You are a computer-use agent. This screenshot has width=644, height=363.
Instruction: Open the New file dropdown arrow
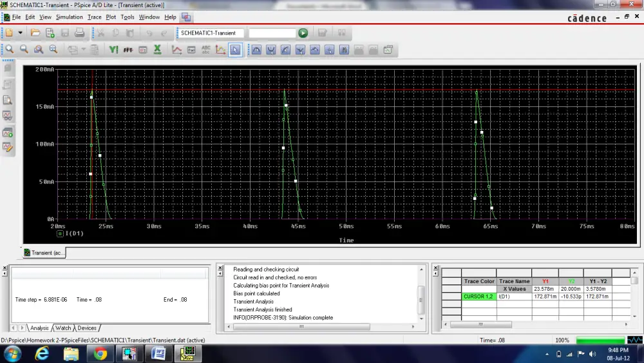click(x=20, y=32)
